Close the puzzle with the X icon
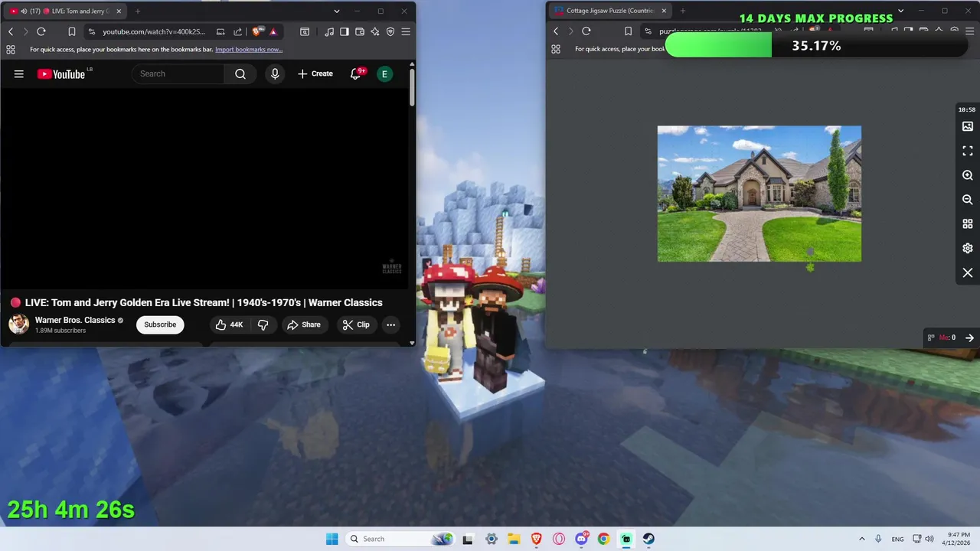980x551 pixels. pyautogui.click(x=968, y=272)
